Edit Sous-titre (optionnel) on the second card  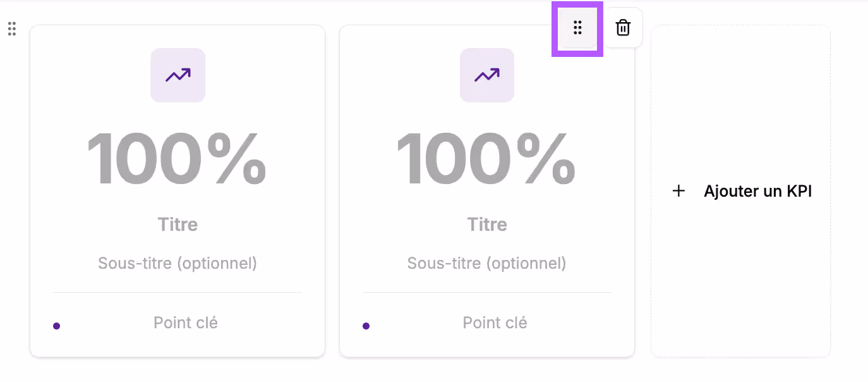pos(486,263)
